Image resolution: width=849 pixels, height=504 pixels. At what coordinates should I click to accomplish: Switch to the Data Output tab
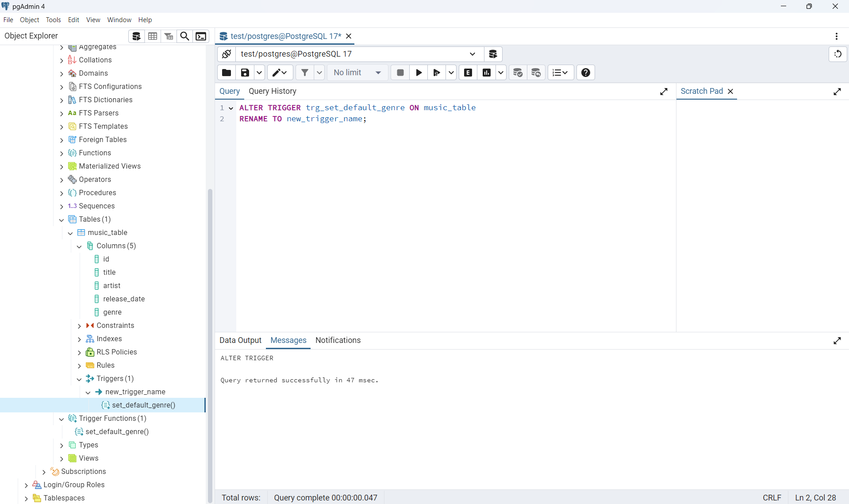(240, 340)
